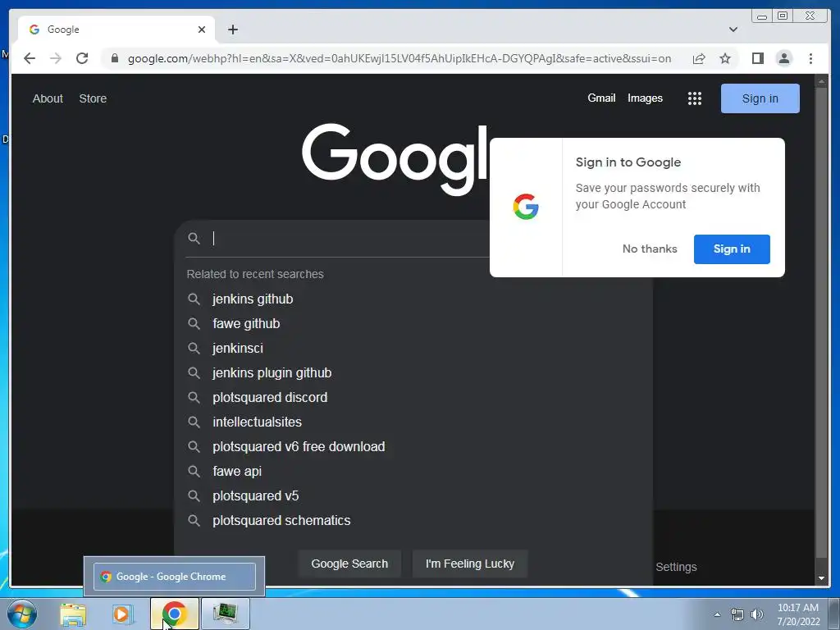Screen dimensions: 840x630
Task: Open the monitor app on the taskbar
Action: click(x=225, y=614)
